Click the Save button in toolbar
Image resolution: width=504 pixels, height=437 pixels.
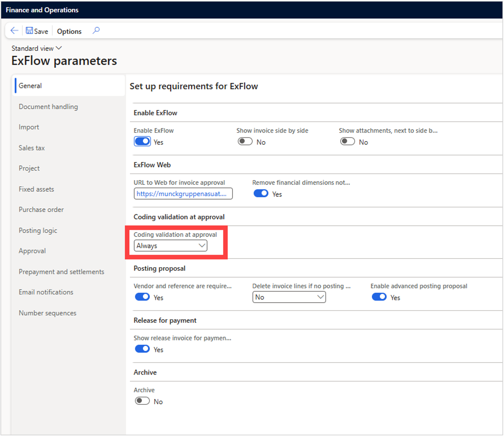point(37,31)
